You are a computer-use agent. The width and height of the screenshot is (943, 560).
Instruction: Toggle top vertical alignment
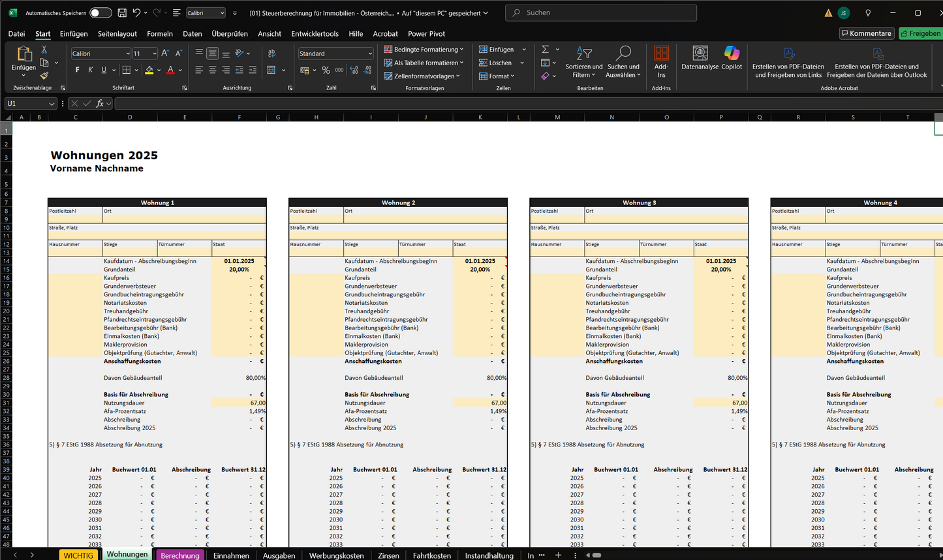(199, 54)
